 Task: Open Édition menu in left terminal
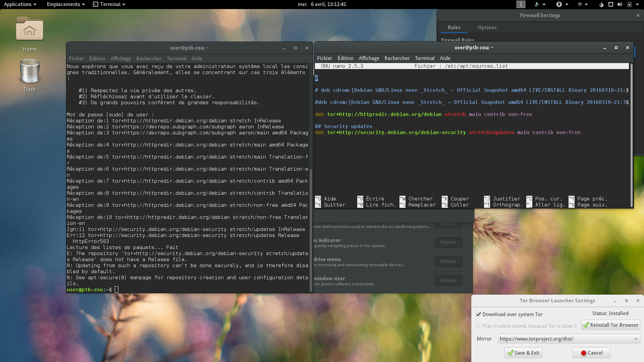tap(97, 59)
